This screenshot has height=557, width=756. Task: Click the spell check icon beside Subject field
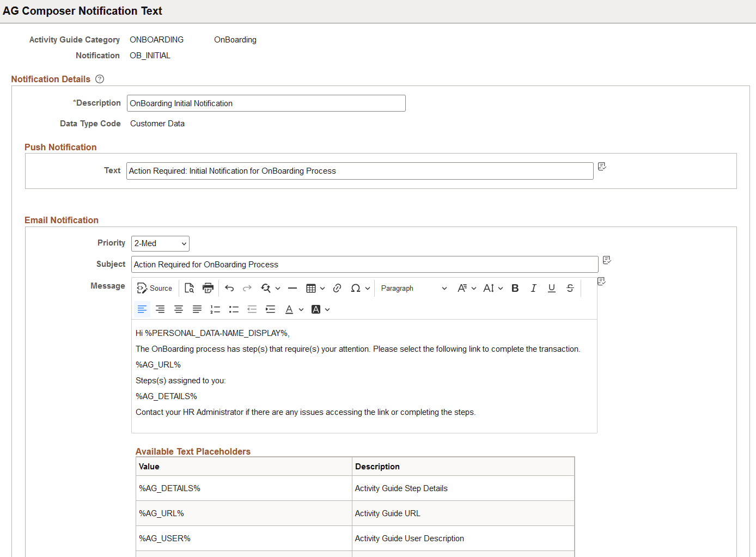pos(607,260)
